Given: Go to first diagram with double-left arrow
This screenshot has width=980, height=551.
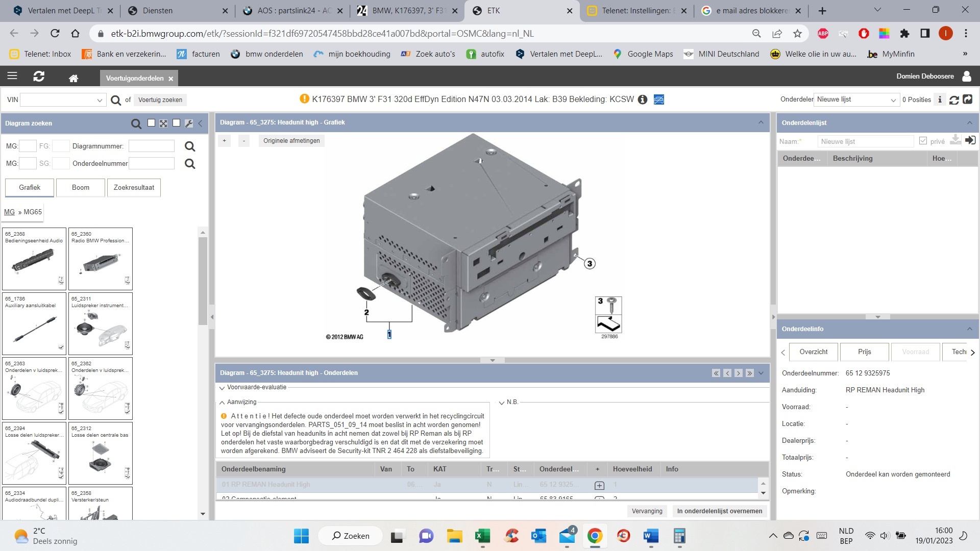Looking at the screenshot, I should pos(716,373).
